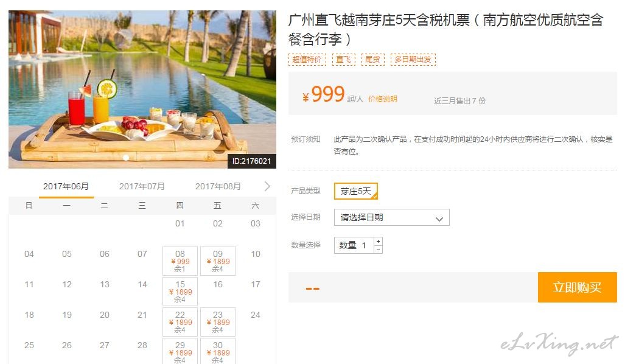Screen dimensions: 625x364
Task: Click the image carousel indicator dot
Action: click(126, 158)
